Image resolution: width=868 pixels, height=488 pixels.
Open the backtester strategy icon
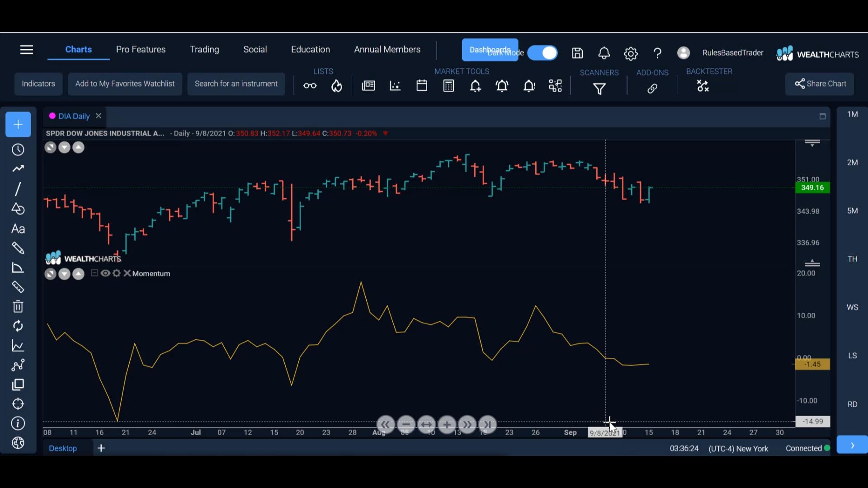703,86
